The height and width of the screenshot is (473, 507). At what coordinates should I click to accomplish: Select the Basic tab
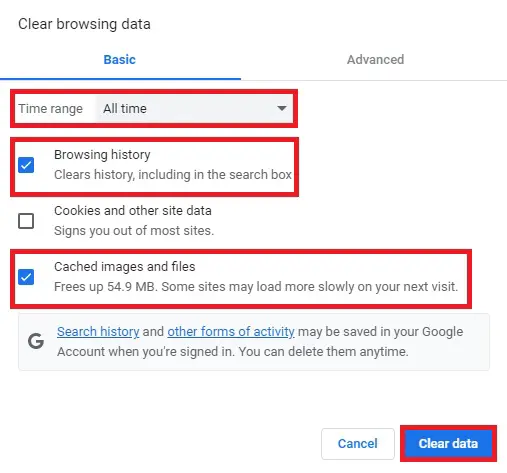(x=120, y=60)
